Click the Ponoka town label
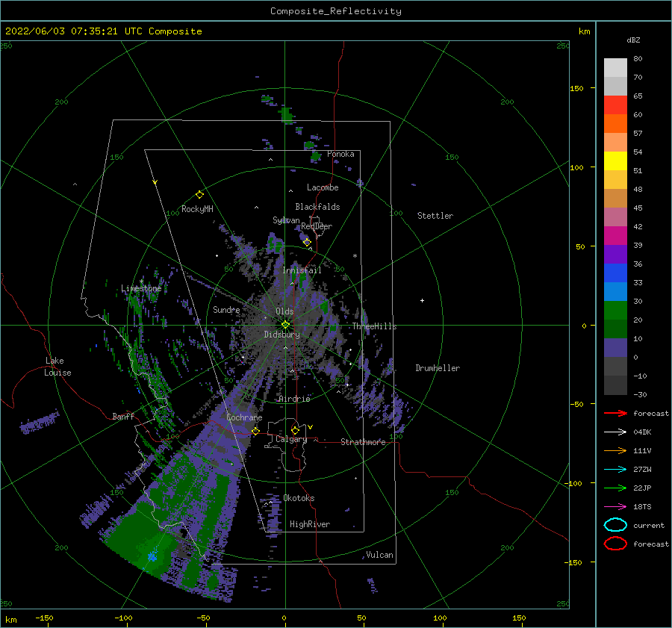 point(340,154)
